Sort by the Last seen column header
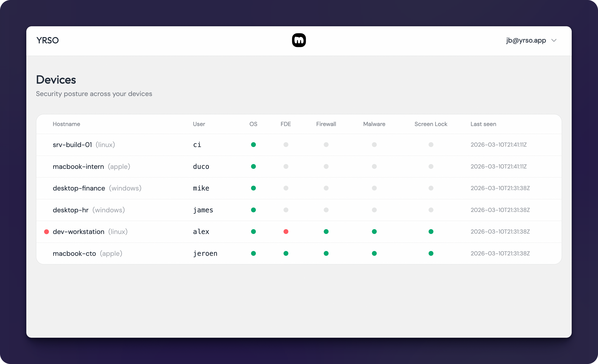 483,124
